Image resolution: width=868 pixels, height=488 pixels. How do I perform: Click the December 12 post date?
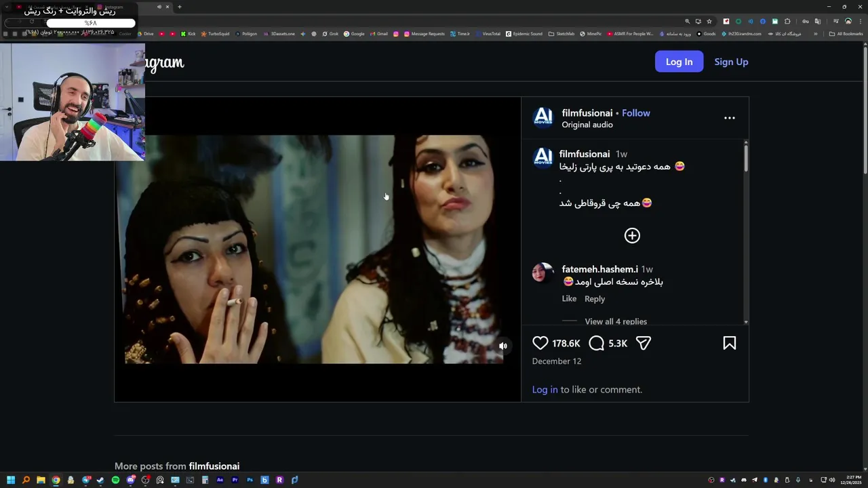point(557,361)
